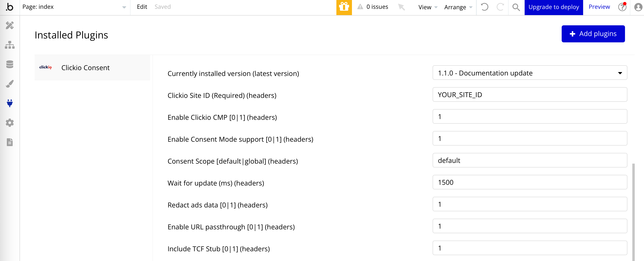Click the Add plugins button

593,34
